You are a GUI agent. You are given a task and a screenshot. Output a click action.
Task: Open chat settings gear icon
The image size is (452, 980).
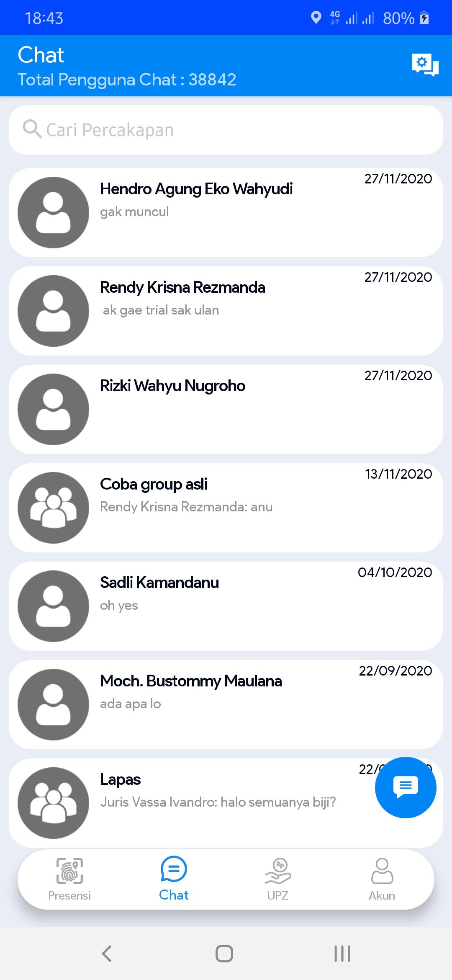coord(425,64)
